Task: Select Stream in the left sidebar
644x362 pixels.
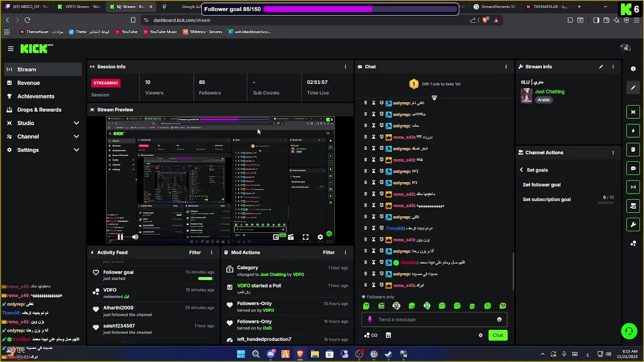Action: point(43,69)
